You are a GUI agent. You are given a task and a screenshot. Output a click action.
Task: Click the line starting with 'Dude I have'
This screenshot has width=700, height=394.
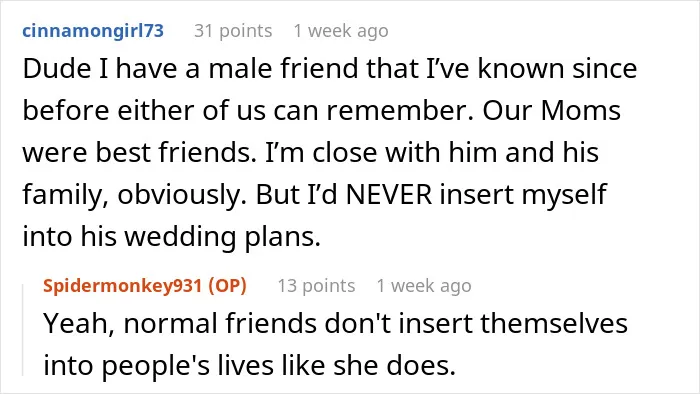pyautogui.click(x=330, y=69)
